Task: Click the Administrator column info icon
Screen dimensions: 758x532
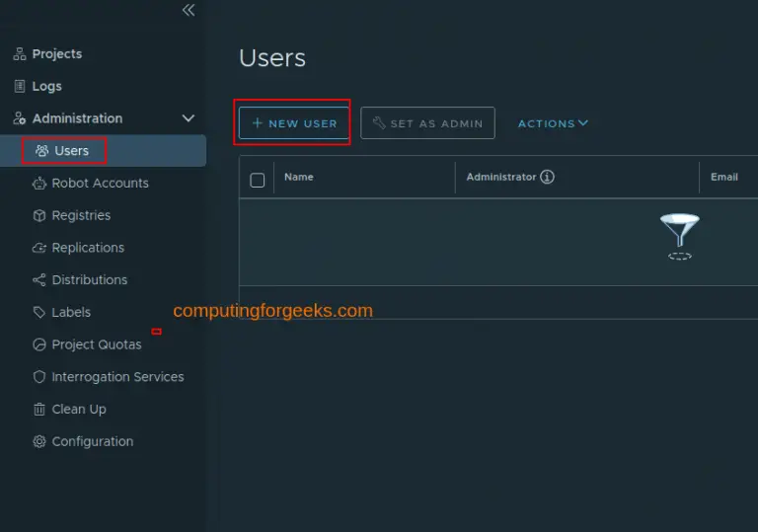Action: coord(547,178)
